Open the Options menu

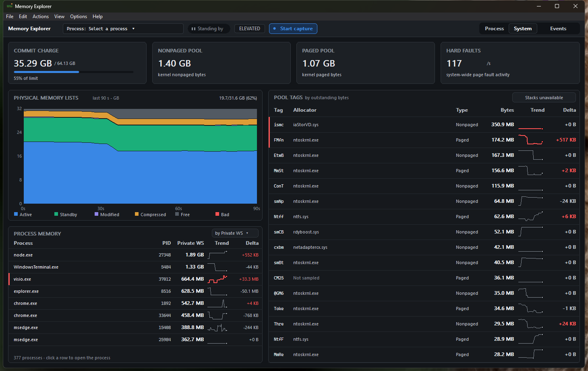pyautogui.click(x=79, y=17)
